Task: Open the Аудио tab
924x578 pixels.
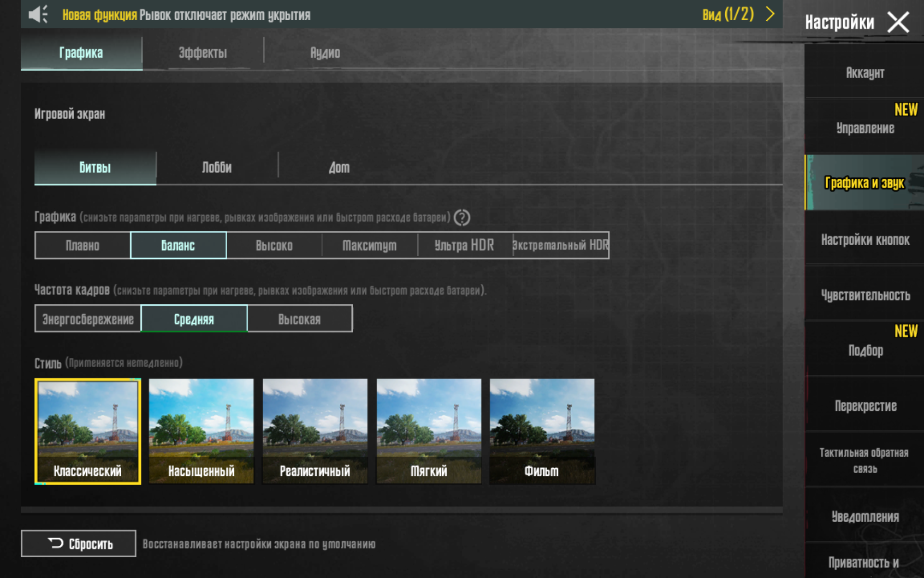Action: pos(325,53)
